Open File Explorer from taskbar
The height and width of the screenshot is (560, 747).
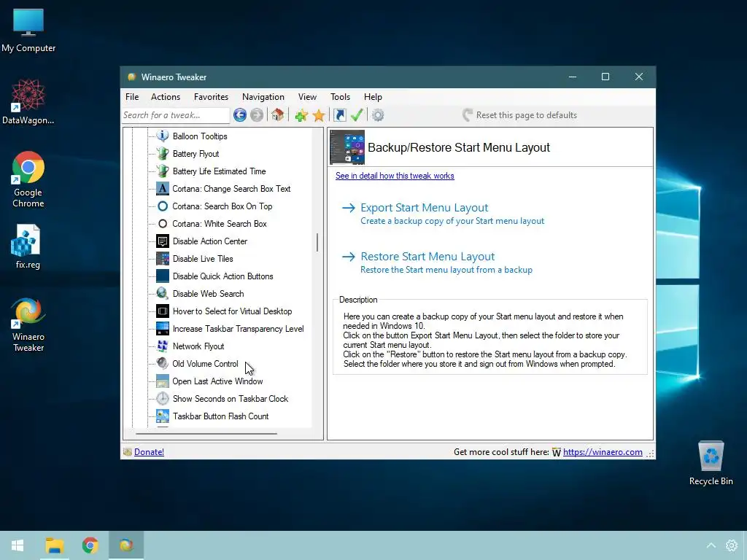pos(54,545)
